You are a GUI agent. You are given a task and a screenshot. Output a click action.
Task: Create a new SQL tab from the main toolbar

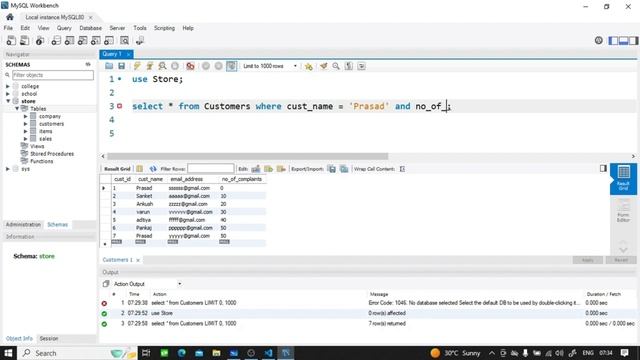click(11, 41)
